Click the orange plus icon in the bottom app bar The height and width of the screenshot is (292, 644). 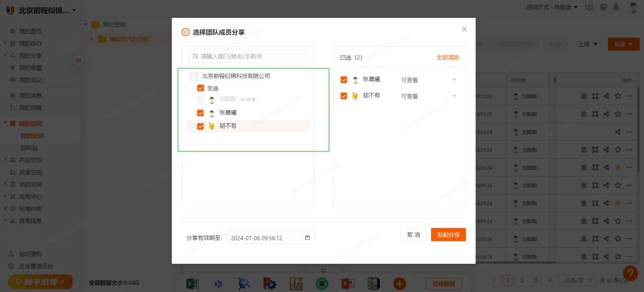click(x=399, y=284)
